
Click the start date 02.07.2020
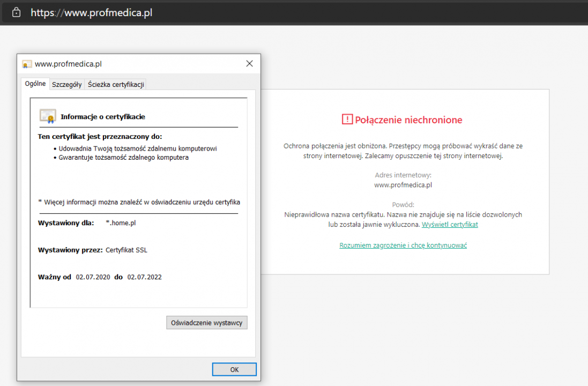coord(93,277)
